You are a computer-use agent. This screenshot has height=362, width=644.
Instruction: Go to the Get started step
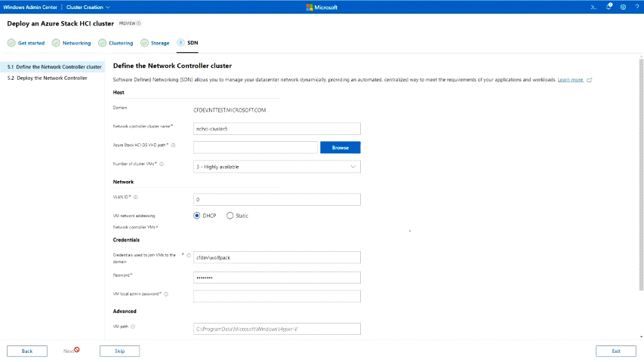coord(31,43)
